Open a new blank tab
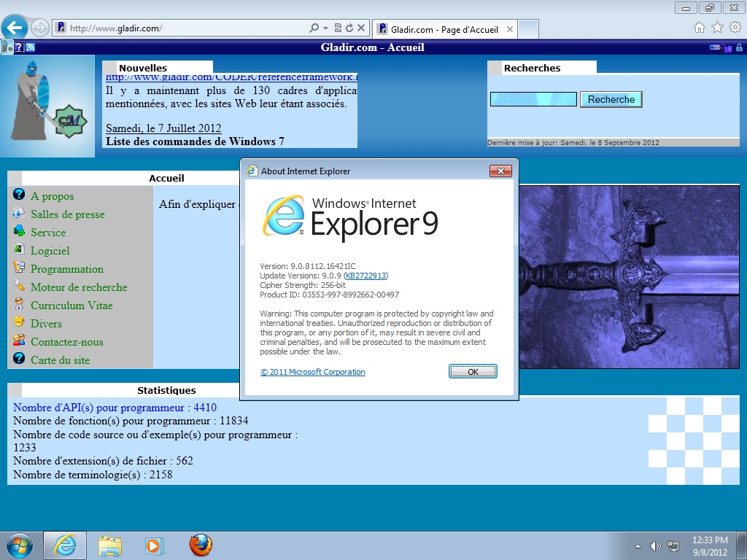 pyautogui.click(x=528, y=29)
